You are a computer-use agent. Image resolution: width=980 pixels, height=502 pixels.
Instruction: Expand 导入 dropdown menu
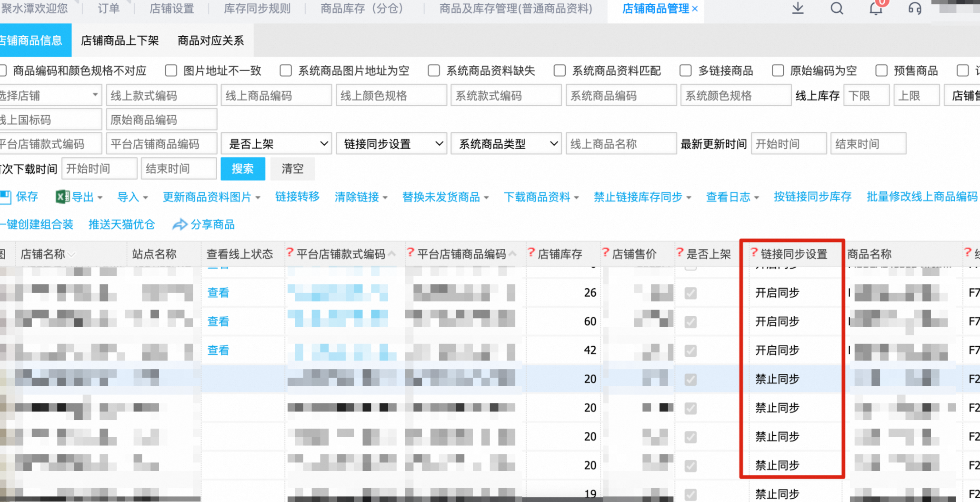coord(145,197)
